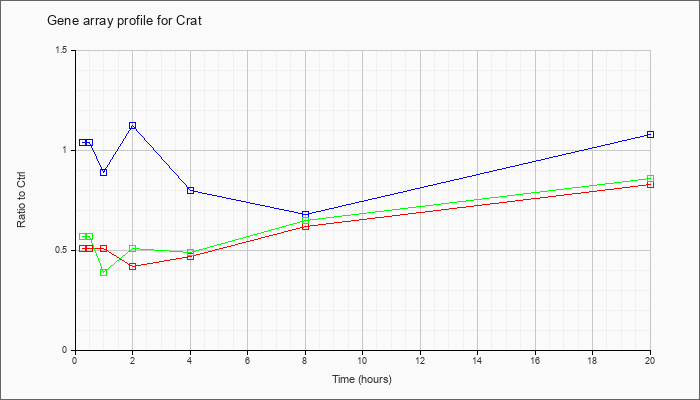This screenshot has width=700, height=400.
Task: Select the red marker at 8 hours
Action: [305, 227]
